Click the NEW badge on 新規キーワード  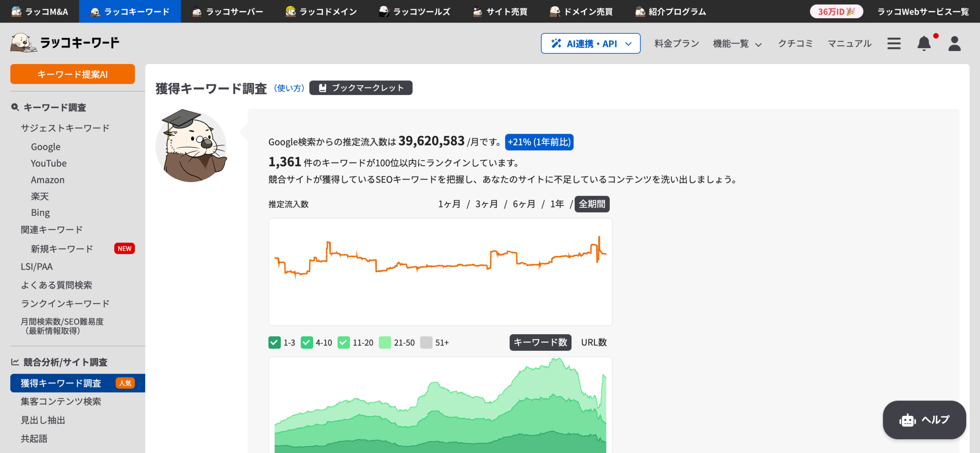click(124, 249)
